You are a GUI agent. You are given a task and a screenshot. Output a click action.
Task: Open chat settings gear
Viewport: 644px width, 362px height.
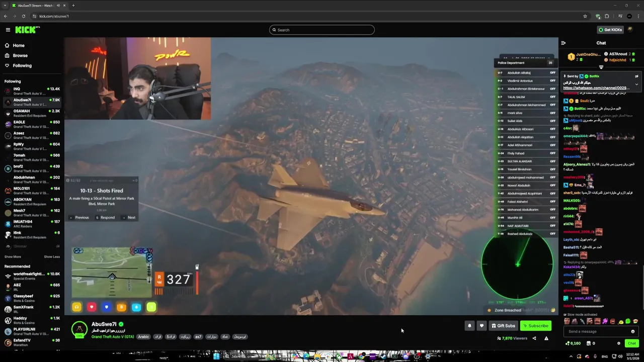(619, 343)
